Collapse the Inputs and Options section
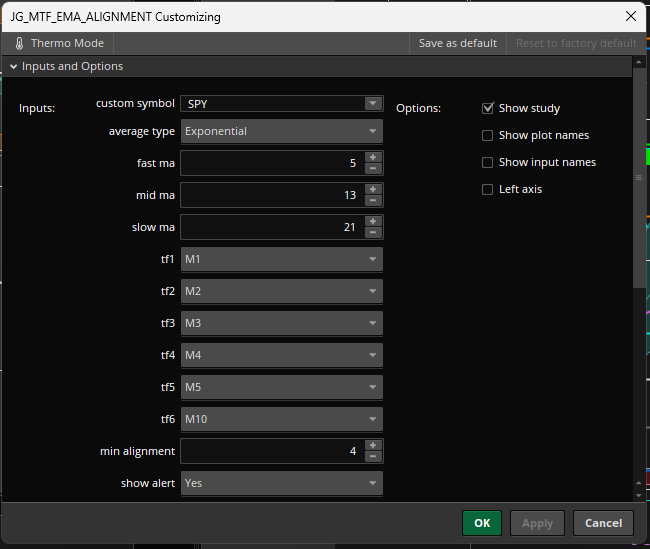Screen dimensions: 650x549 (x=14, y=67)
